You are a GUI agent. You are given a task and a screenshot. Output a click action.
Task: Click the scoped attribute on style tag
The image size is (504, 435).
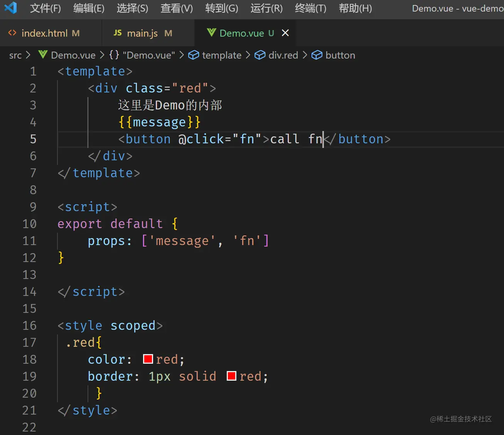[133, 326]
